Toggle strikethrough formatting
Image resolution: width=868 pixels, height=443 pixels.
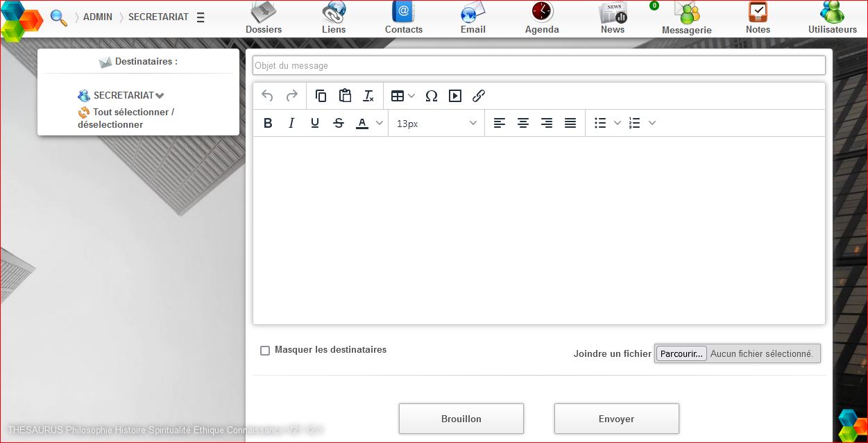(x=339, y=123)
